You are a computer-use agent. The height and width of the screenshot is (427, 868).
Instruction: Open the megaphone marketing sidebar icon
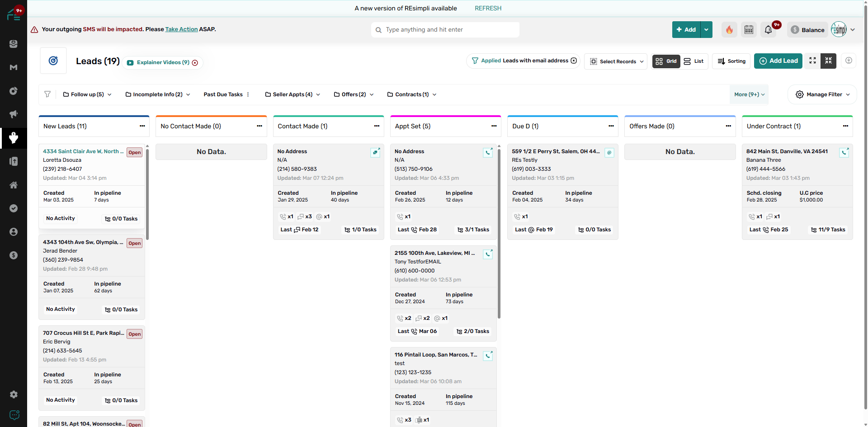(14, 114)
